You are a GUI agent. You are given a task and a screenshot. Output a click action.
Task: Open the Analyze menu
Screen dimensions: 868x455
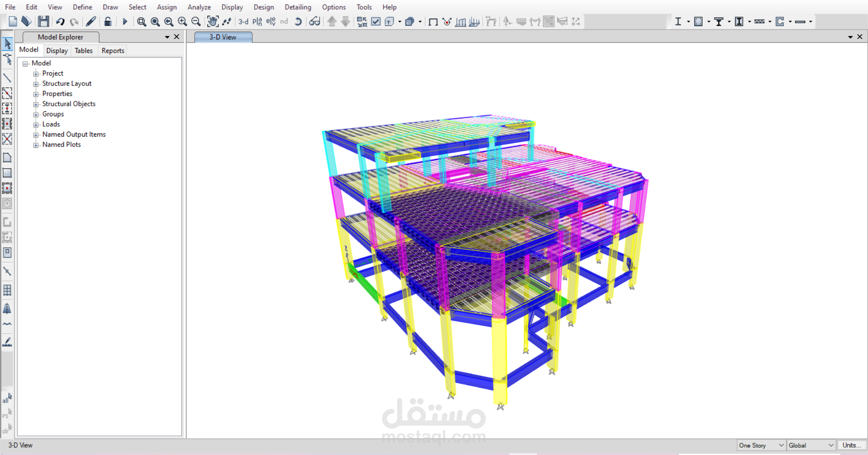(199, 7)
